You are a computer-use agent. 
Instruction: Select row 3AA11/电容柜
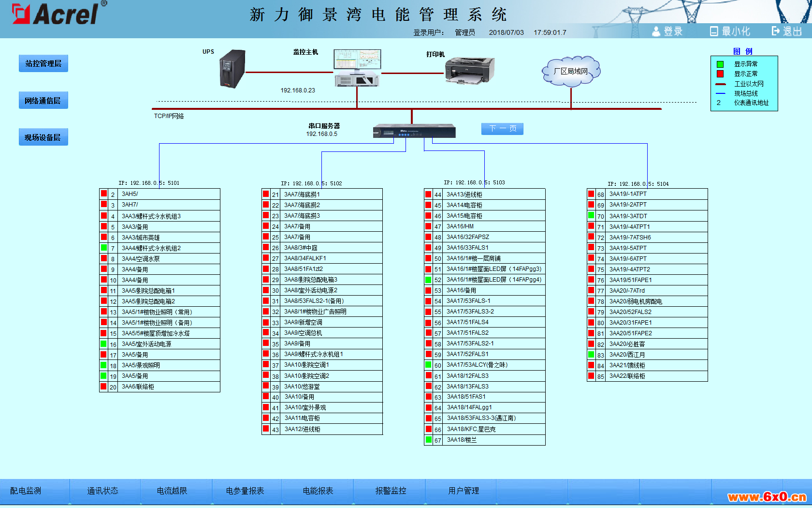coord(322,418)
